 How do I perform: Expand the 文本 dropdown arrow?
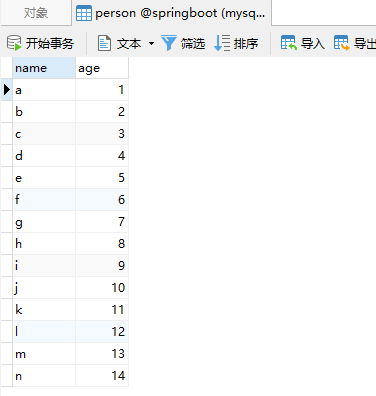tap(151, 43)
